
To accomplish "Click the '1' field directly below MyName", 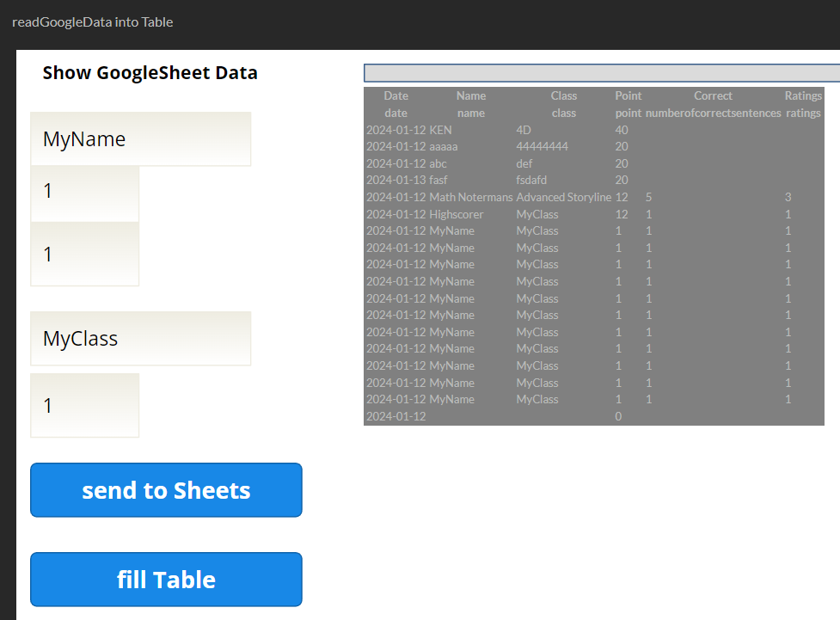I will (x=84, y=191).
